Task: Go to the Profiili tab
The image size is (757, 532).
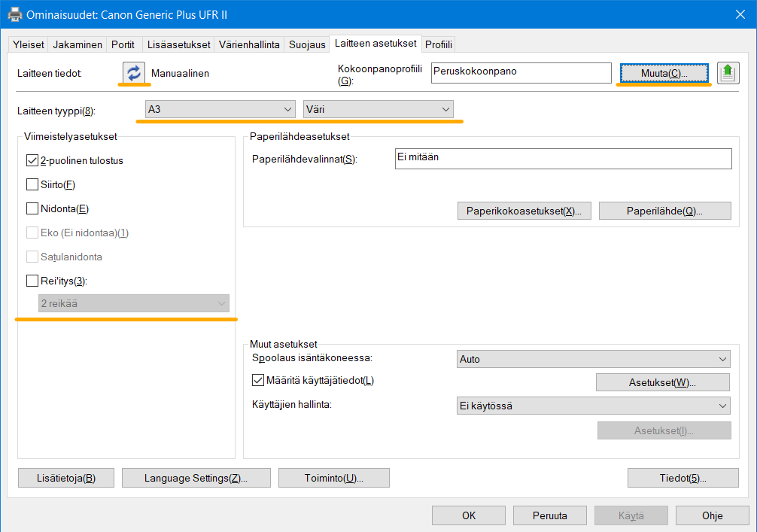Action: (439, 44)
